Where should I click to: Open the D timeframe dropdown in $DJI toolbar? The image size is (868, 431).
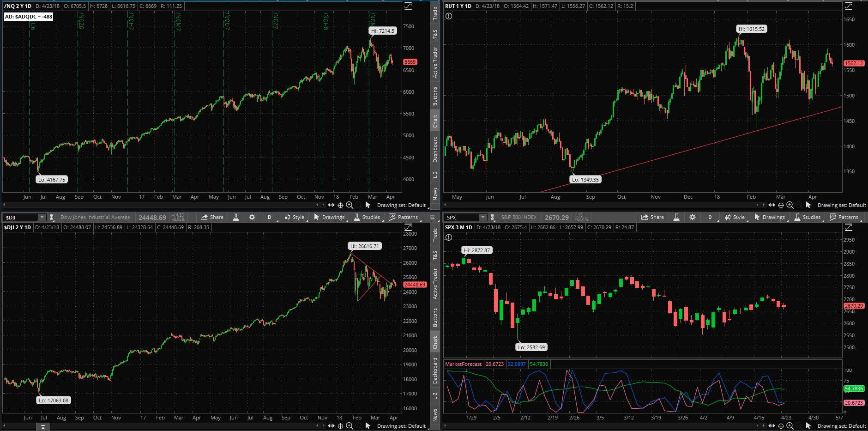[x=270, y=217]
